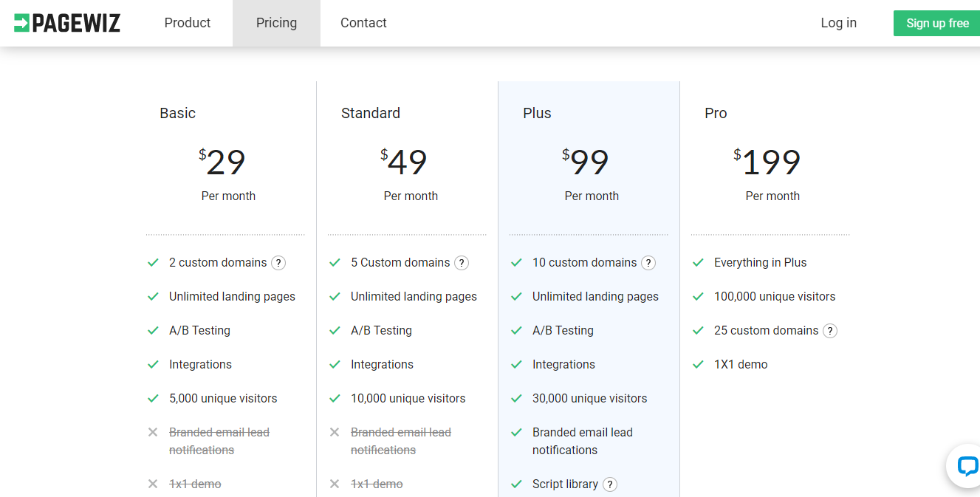Open the live chat widget
This screenshot has width=980, height=497.
(967, 466)
